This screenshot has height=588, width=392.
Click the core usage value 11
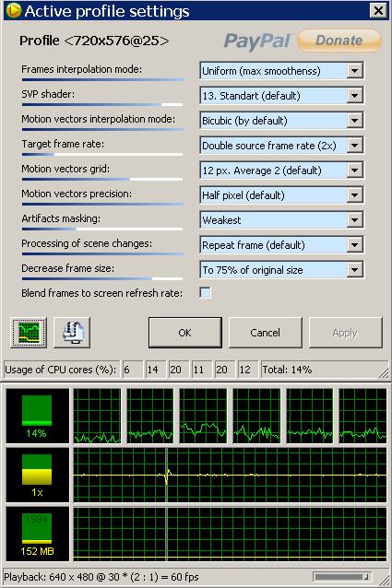[x=202, y=370]
